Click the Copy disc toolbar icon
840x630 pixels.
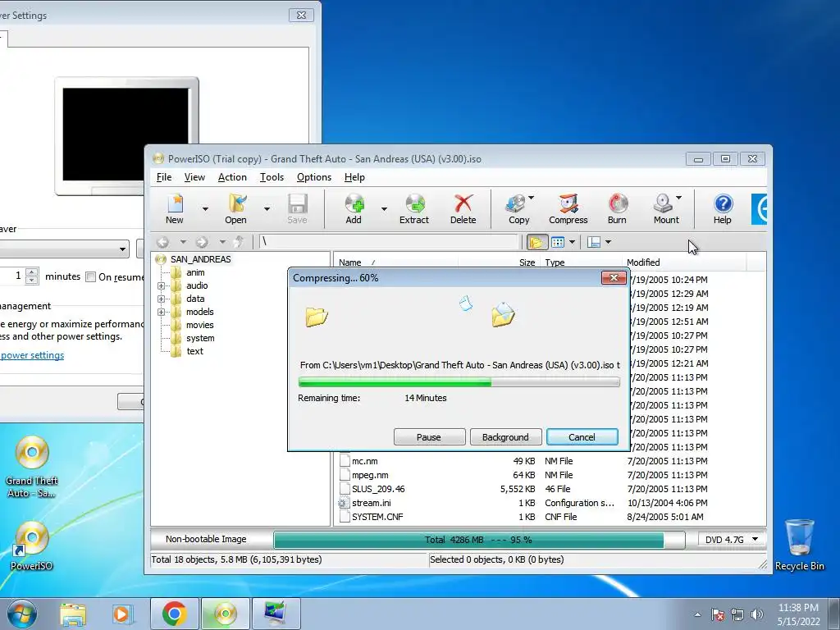point(518,209)
